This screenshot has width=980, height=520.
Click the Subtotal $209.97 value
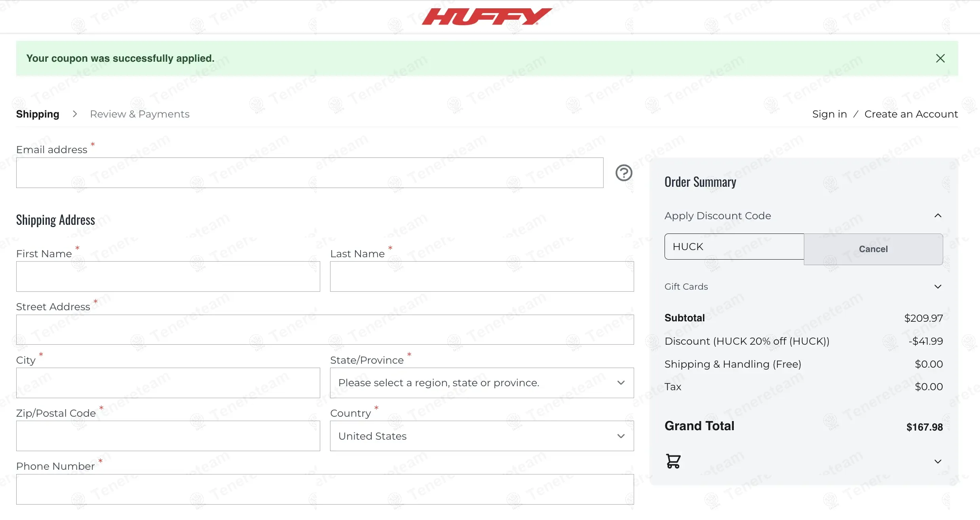923,318
